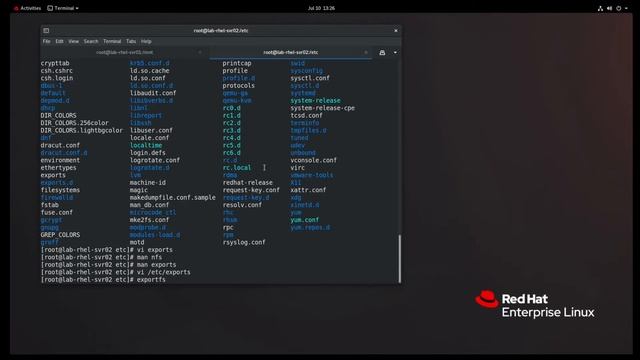Click the 'exportfs' command on last prompt

tap(151, 280)
